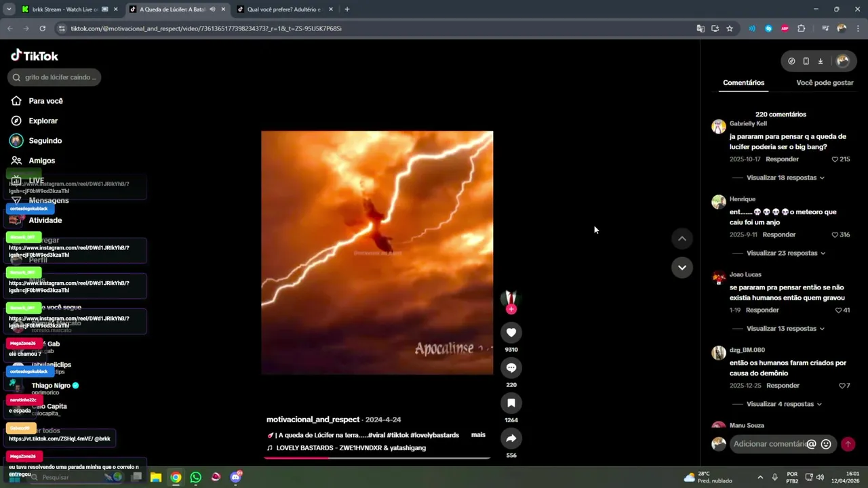Go to previous video with up arrow
The height and width of the screenshot is (488, 868).
coord(682,239)
